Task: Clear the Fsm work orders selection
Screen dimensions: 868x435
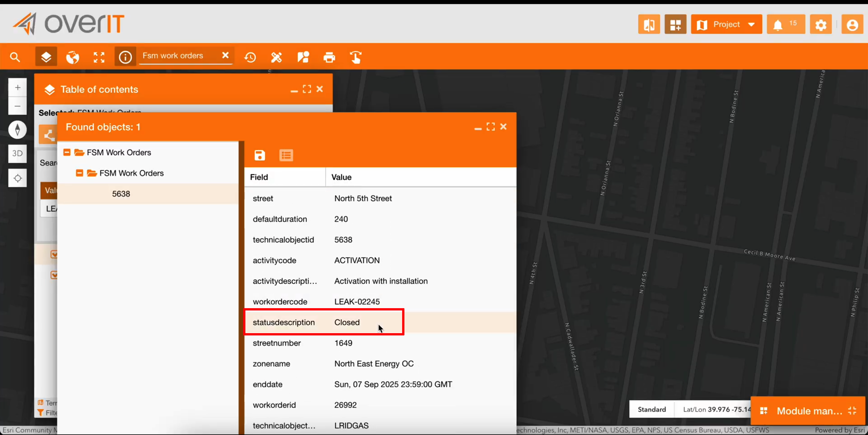Action: [225, 55]
